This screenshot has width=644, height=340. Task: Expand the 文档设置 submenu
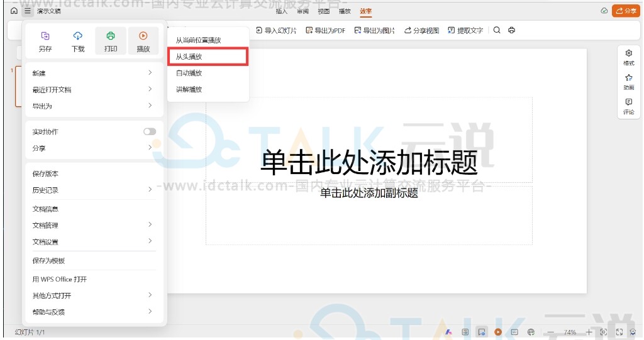click(x=94, y=241)
